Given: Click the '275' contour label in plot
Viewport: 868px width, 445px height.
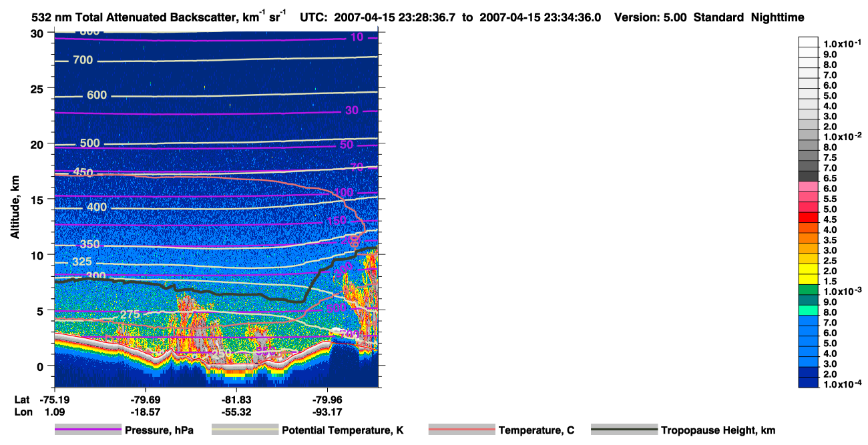Looking at the screenshot, I should click(130, 315).
